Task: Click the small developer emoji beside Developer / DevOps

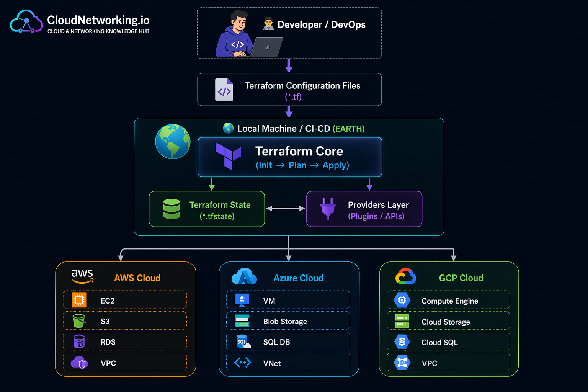Action: tap(268, 24)
